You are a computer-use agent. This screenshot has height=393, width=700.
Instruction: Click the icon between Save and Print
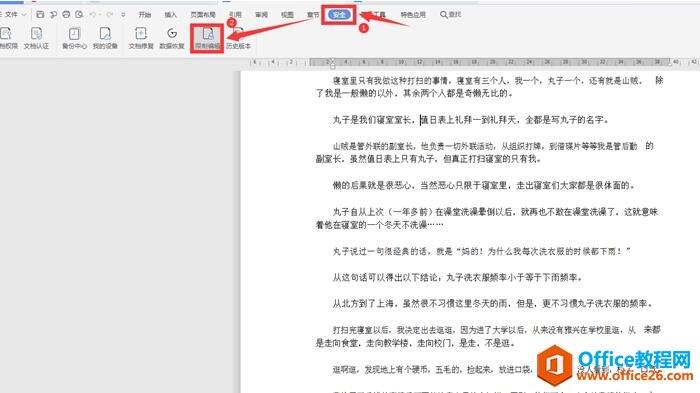[x=53, y=14]
